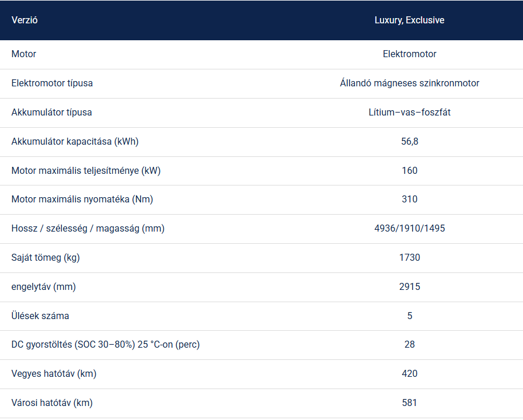Image resolution: width=523 pixels, height=420 pixels.
Task: Click the 'engelytáv (mm)' label
Action: (44, 286)
